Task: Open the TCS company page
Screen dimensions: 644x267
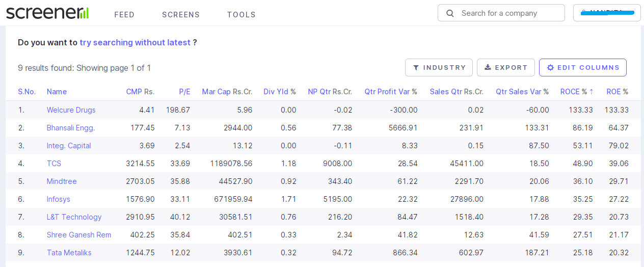Action: pyautogui.click(x=54, y=164)
